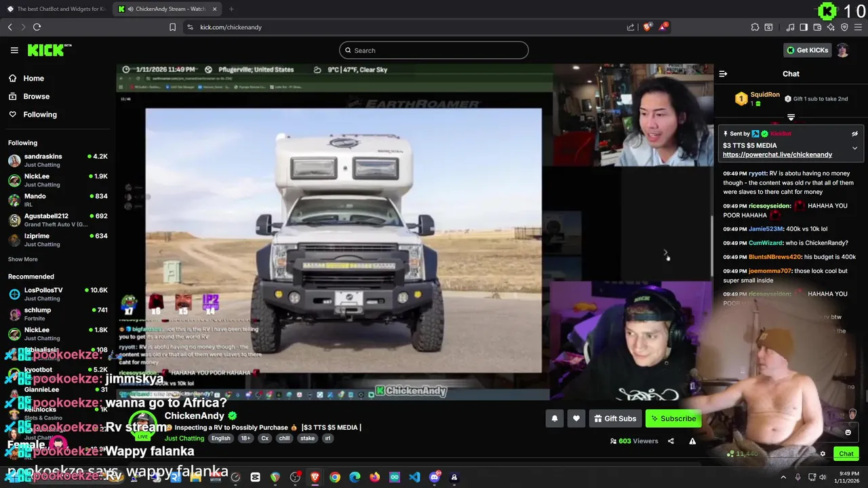The width and height of the screenshot is (868, 488).
Task: Report stream with warning triangle icon
Action: (x=692, y=441)
